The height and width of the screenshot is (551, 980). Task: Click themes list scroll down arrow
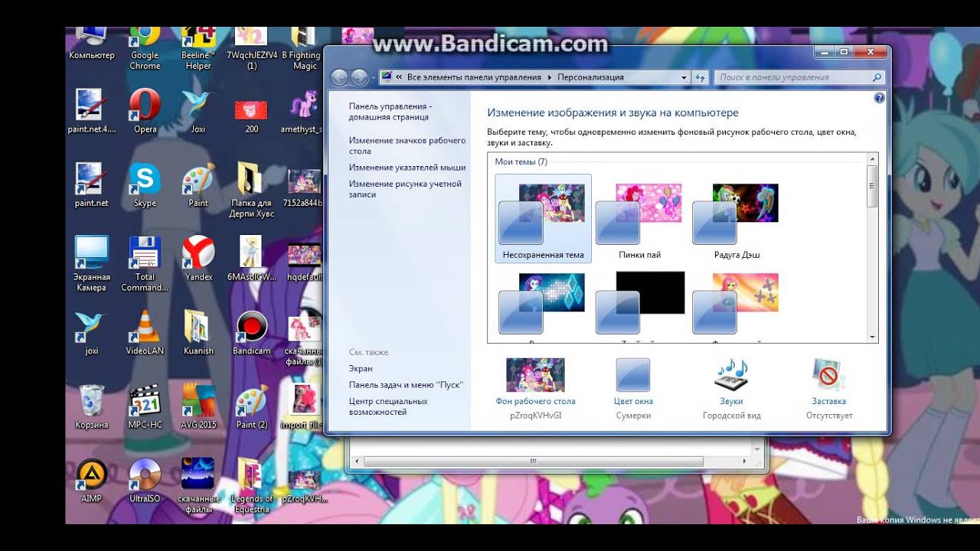point(872,337)
